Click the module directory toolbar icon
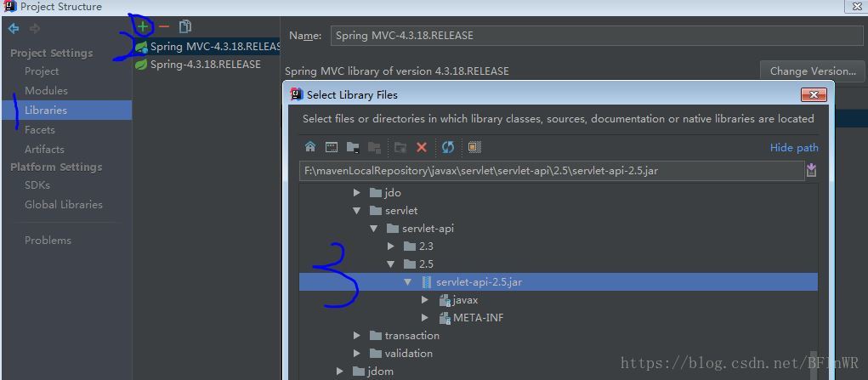The width and height of the screenshot is (868, 380). pyautogui.click(x=375, y=147)
